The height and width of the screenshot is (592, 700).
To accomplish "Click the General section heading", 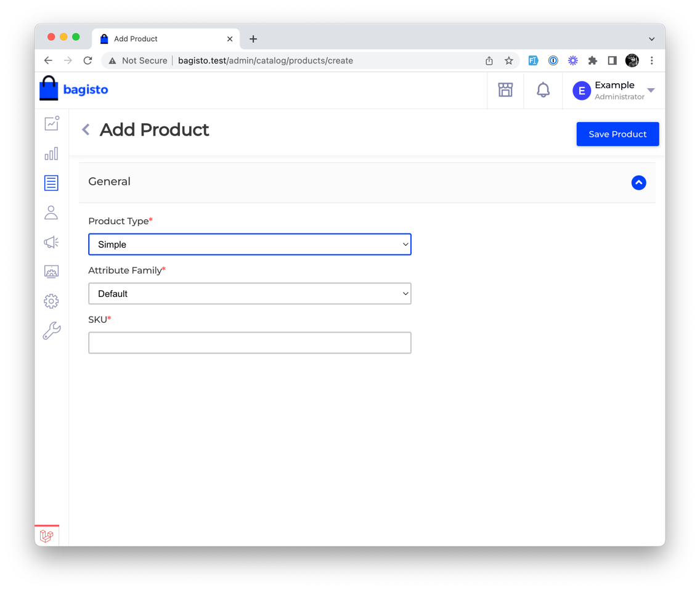I will coord(110,182).
